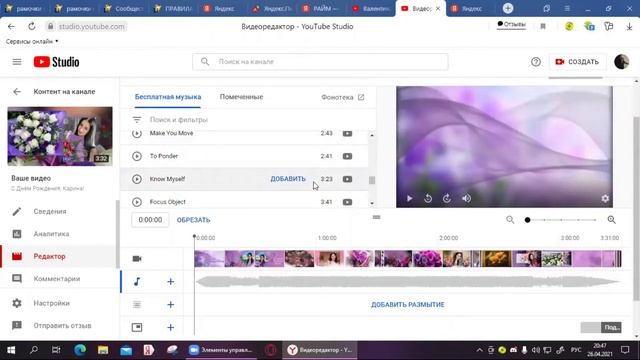Click the YouTube icon on Know Myself row
Viewport: 640px width, 360px height.
click(x=347, y=179)
